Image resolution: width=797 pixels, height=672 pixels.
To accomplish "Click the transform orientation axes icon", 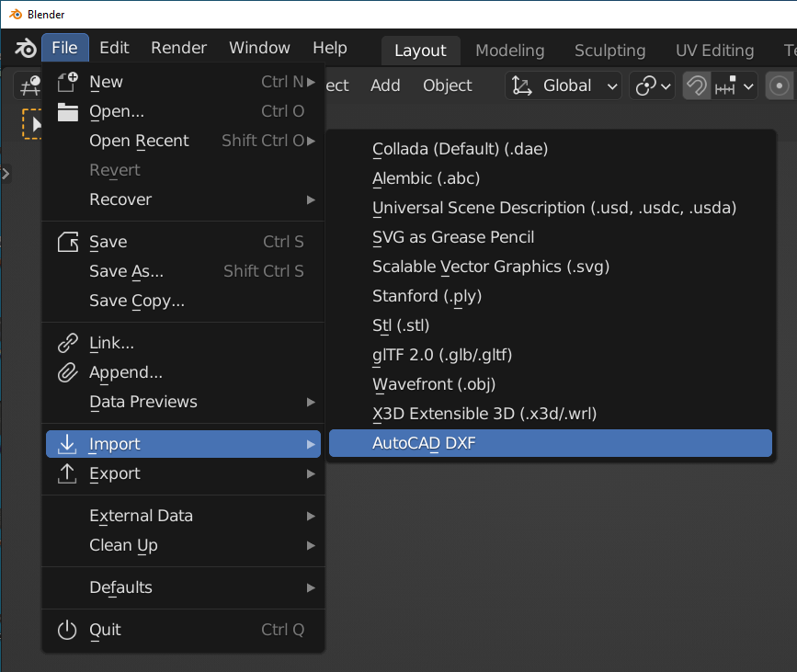I will pos(521,85).
